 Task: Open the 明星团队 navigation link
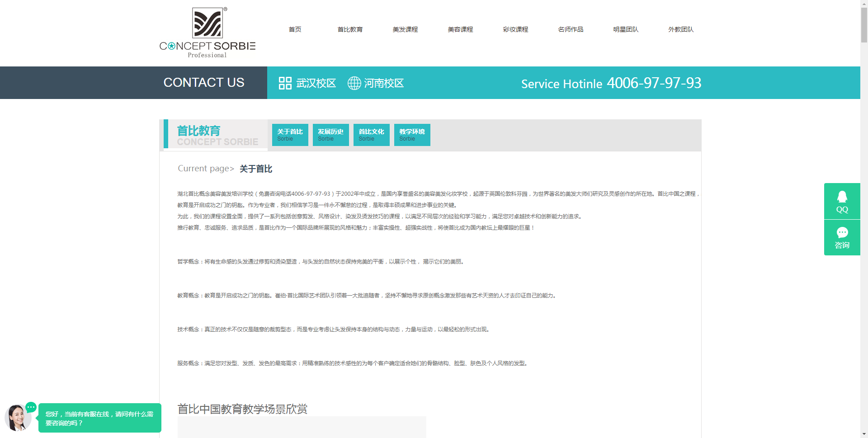[626, 29]
